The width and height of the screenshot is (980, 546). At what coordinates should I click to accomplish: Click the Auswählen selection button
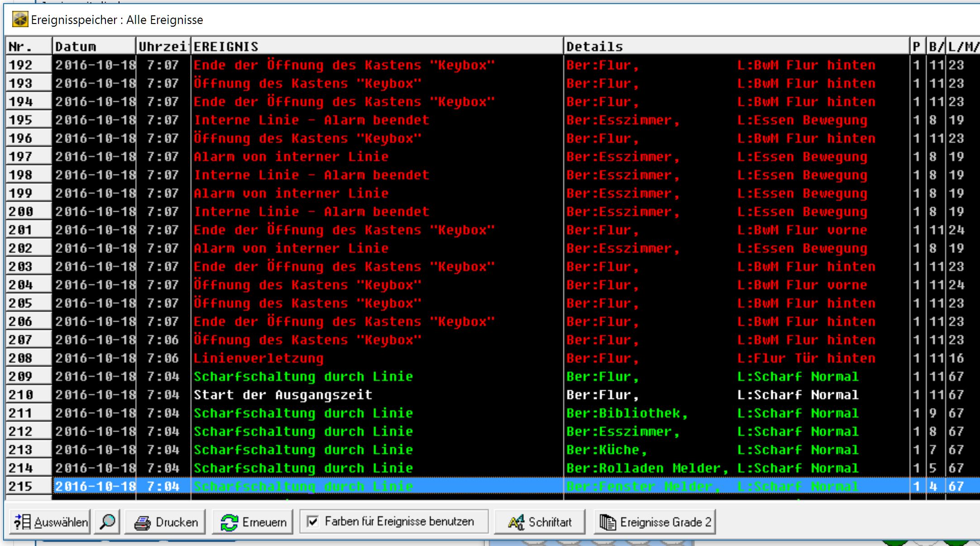(x=50, y=522)
